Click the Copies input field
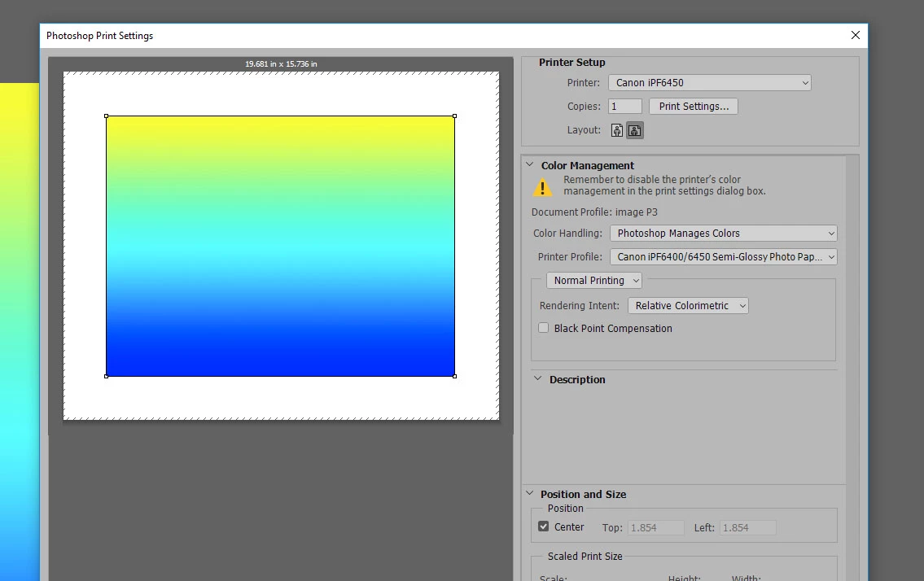The image size is (924, 581). (x=624, y=106)
